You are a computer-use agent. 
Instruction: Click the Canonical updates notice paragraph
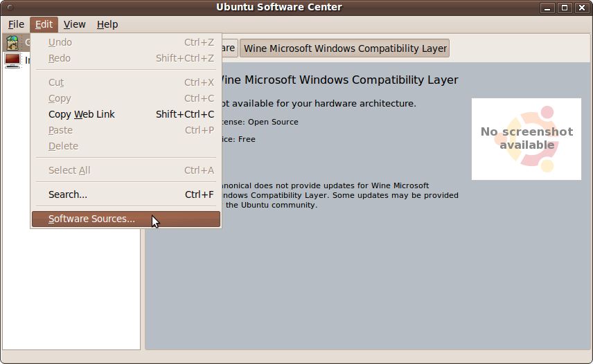pyautogui.click(x=340, y=195)
